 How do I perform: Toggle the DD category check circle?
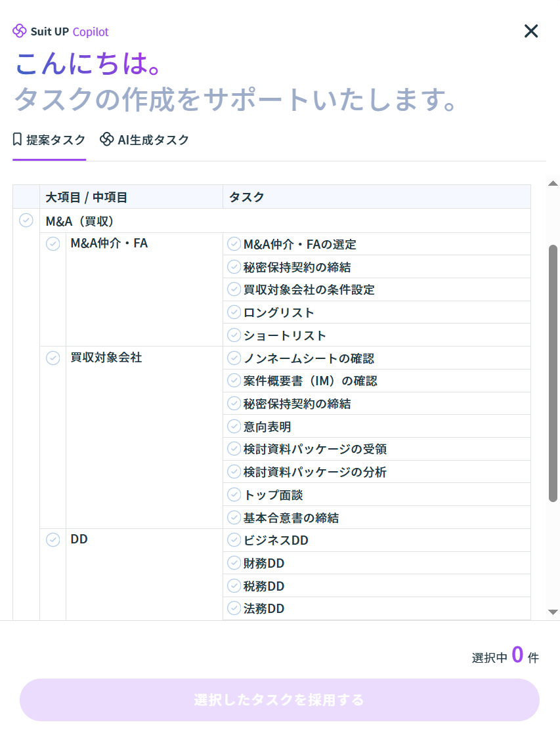coord(53,539)
